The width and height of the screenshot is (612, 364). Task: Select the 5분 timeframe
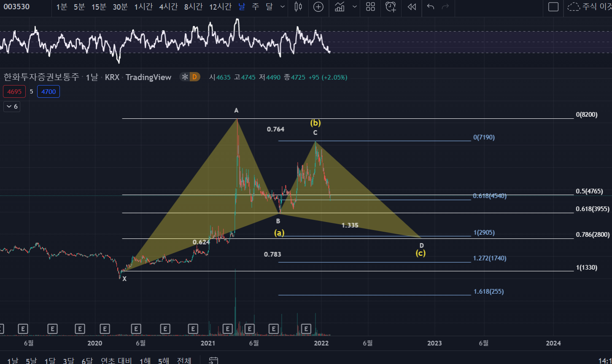[79, 7]
